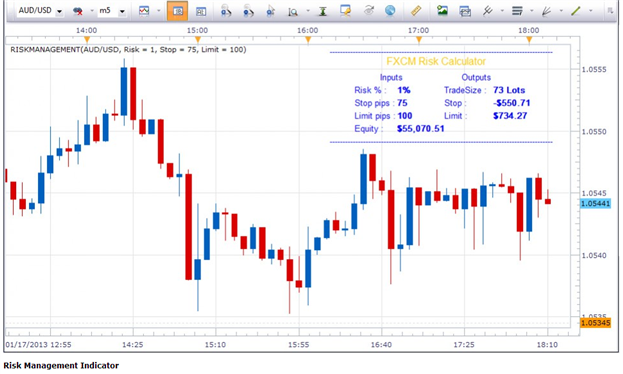
Task: Expand the chart type dropdown arrow
Action: tap(159, 11)
